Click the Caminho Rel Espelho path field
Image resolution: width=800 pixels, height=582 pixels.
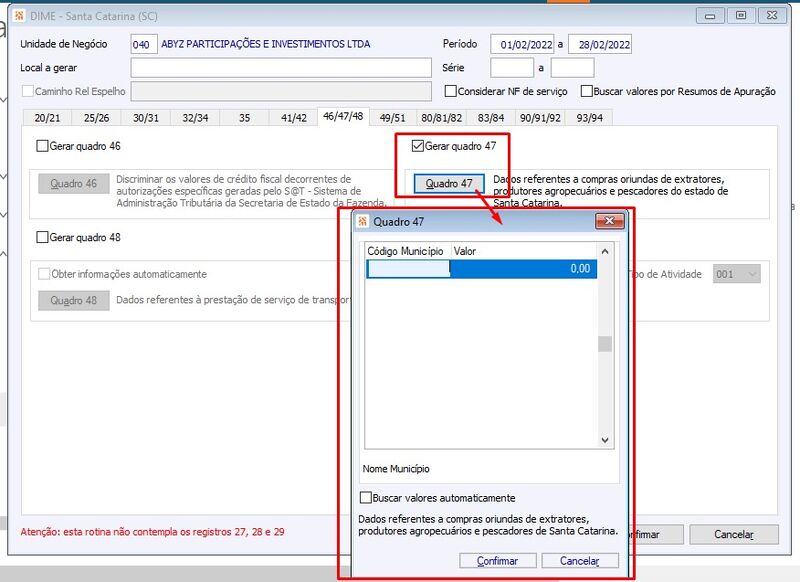pos(281,91)
